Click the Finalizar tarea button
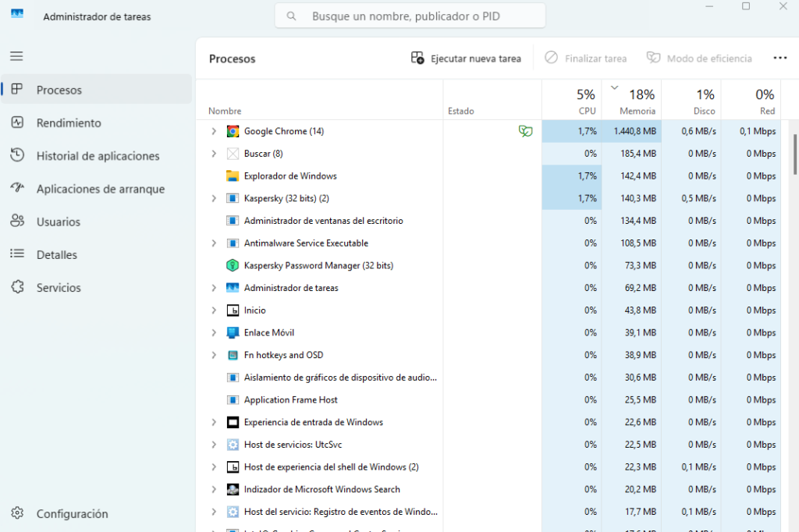The image size is (799, 532). (x=585, y=58)
